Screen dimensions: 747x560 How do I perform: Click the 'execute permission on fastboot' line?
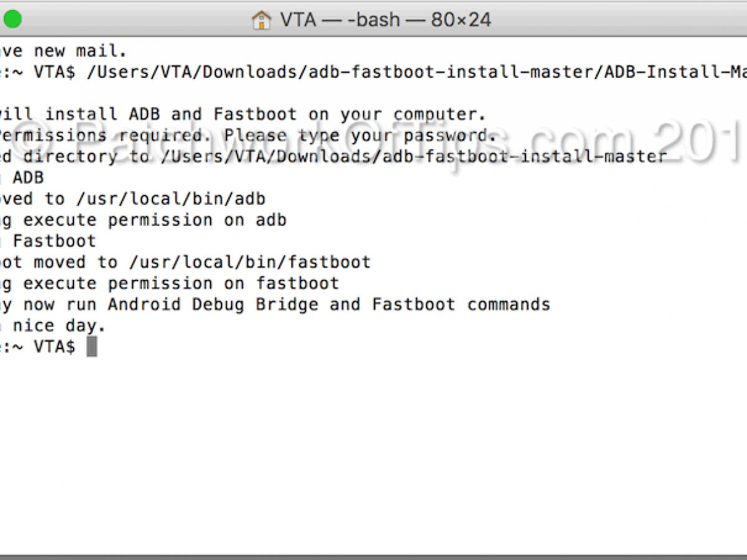tap(181, 283)
